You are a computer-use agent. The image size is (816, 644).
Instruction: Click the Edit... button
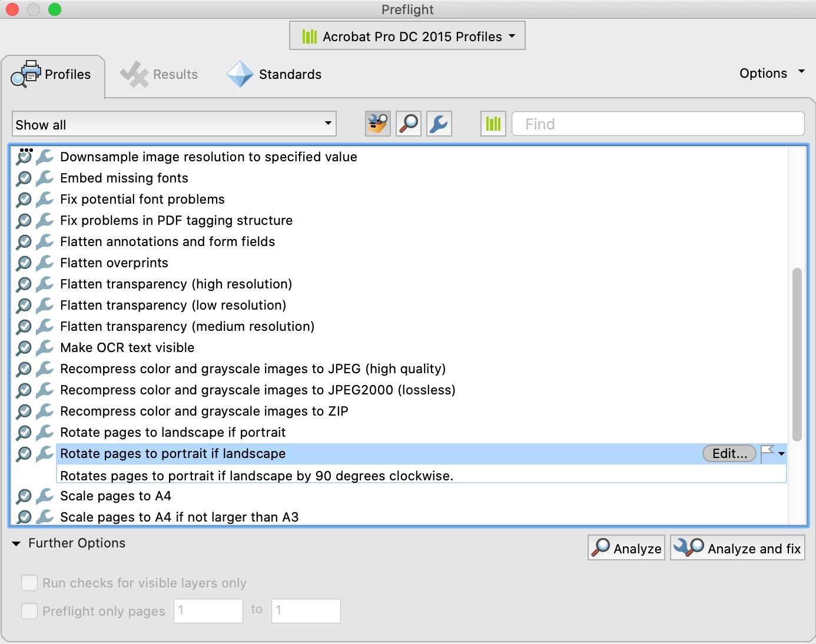(x=729, y=453)
